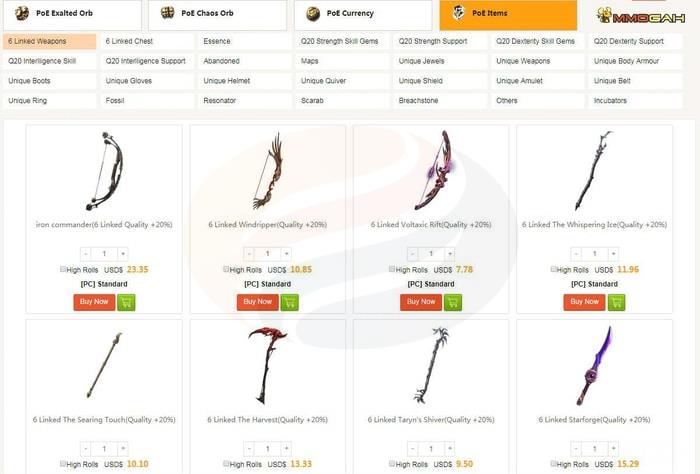
Task: Increase quantity of iron commander
Action: click(123, 254)
